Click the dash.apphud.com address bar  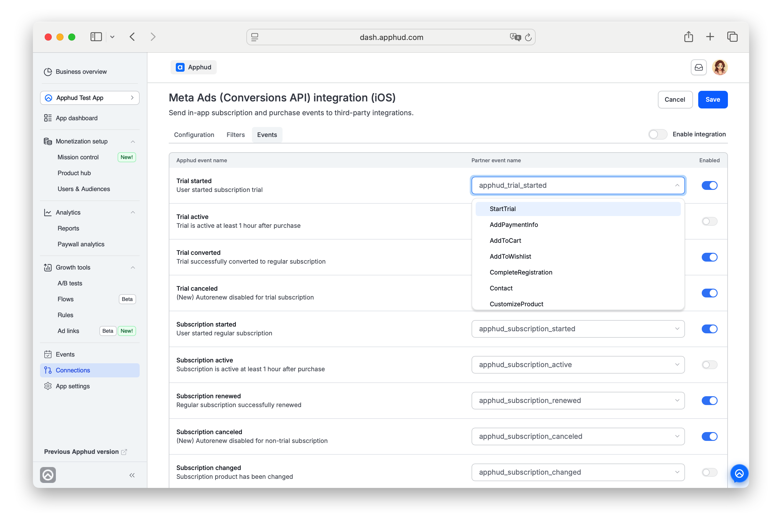pyautogui.click(x=391, y=37)
